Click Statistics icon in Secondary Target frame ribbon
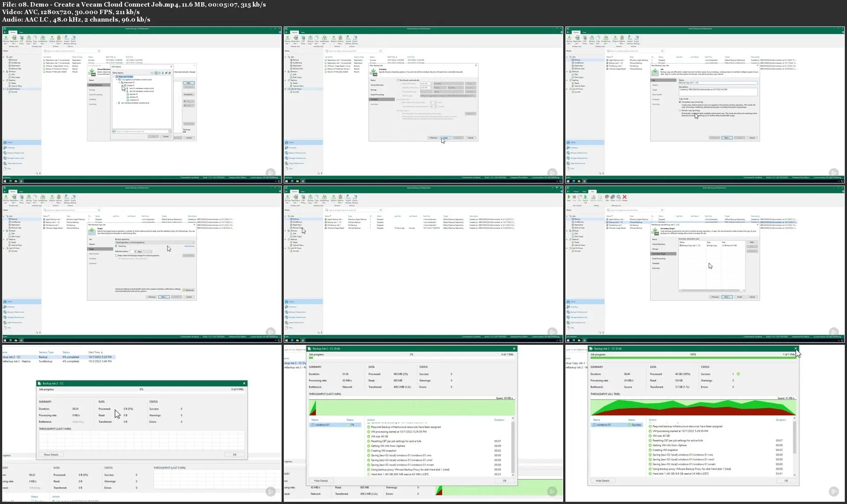 pos(594,198)
